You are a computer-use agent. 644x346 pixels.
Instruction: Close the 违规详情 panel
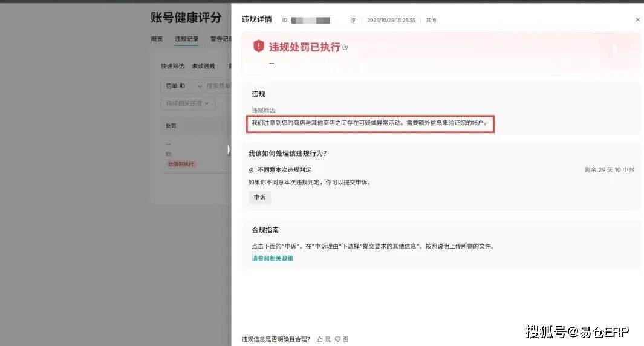pos(637,19)
